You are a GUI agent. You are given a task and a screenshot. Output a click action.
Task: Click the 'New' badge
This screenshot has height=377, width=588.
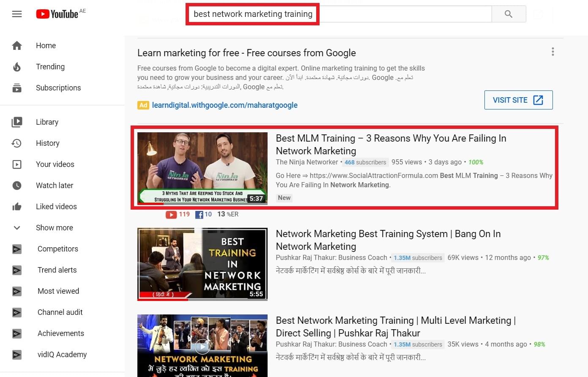pos(284,198)
